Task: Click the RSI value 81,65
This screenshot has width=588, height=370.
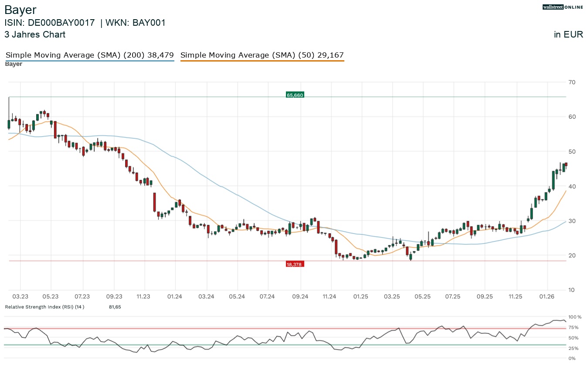Action: [115, 307]
